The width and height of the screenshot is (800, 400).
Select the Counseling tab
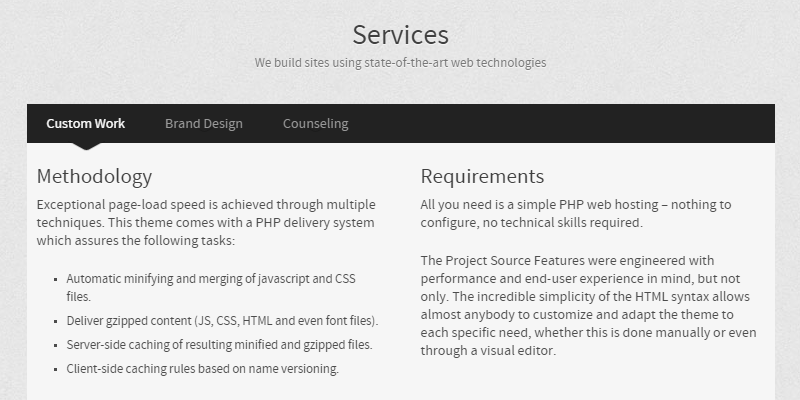click(315, 124)
